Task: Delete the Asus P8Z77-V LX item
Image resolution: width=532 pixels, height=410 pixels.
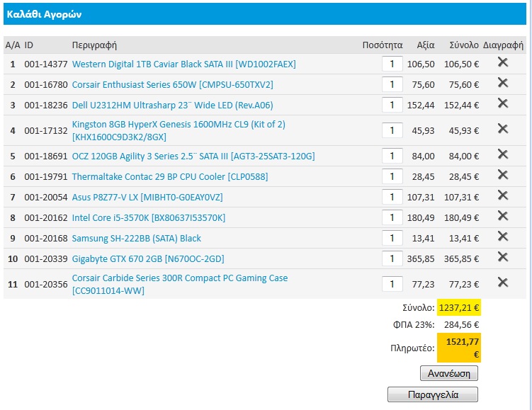Action: click(502, 195)
